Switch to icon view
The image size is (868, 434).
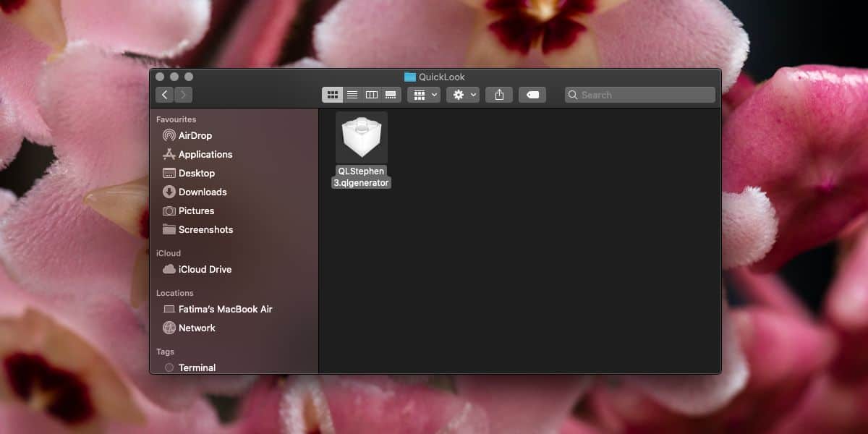(333, 95)
